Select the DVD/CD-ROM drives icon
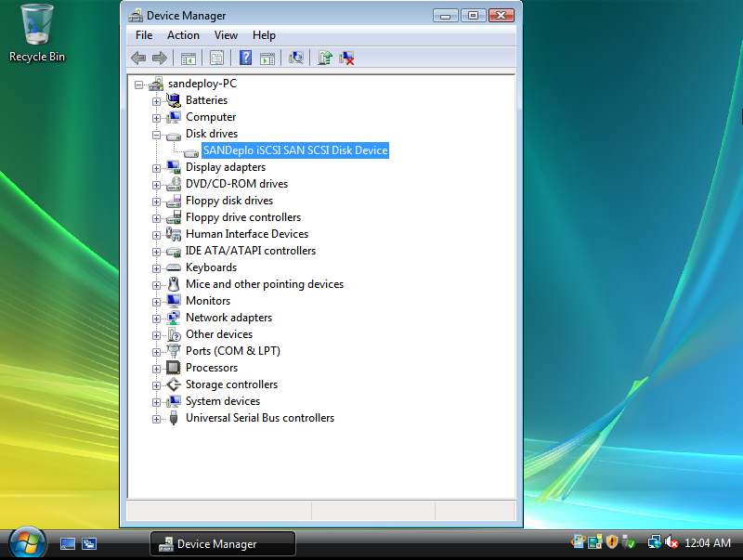This screenshot has height=560, width=743. (174, 184)
